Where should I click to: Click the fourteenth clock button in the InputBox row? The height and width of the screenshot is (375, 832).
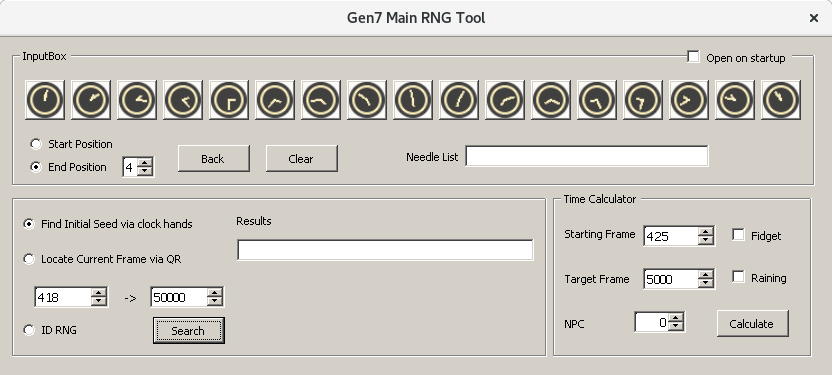(x=643, y=100)
